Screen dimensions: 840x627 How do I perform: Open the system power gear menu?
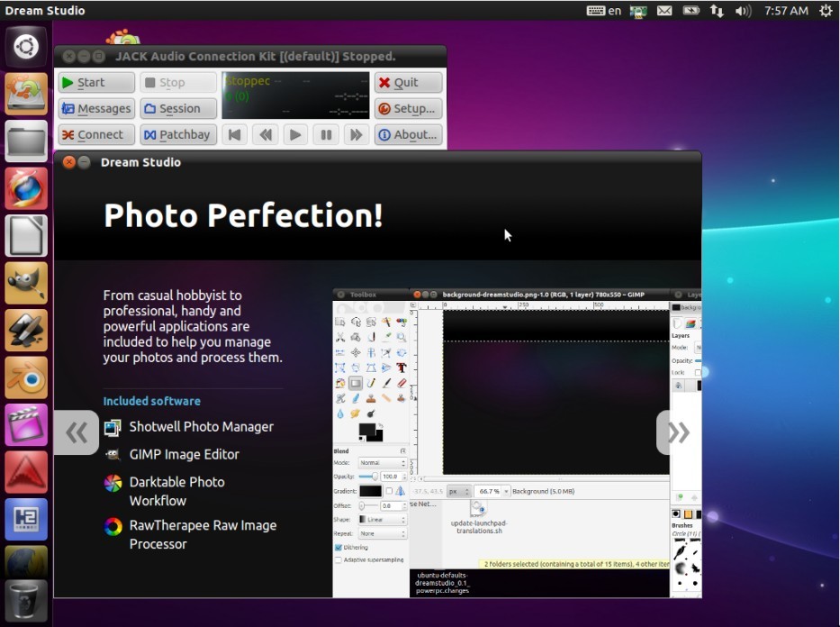826,11
